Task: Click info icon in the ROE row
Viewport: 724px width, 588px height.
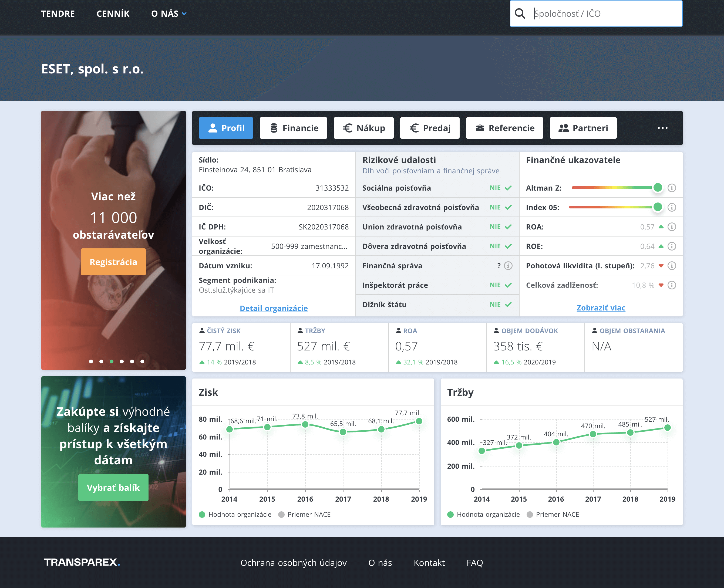Action: click(x=672, y=246)
